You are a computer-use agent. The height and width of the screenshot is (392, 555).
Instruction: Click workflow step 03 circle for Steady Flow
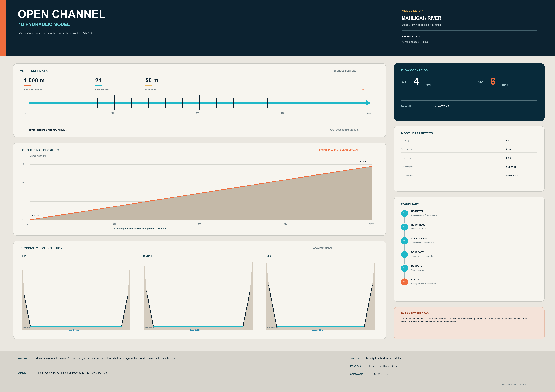[404, 241]
